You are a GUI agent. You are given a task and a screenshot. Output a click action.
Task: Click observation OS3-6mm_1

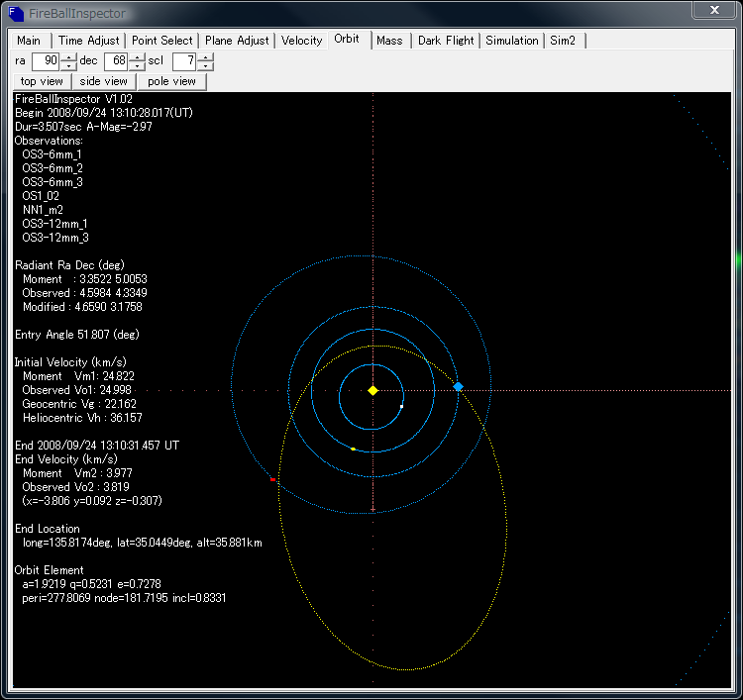coord(52,154)
